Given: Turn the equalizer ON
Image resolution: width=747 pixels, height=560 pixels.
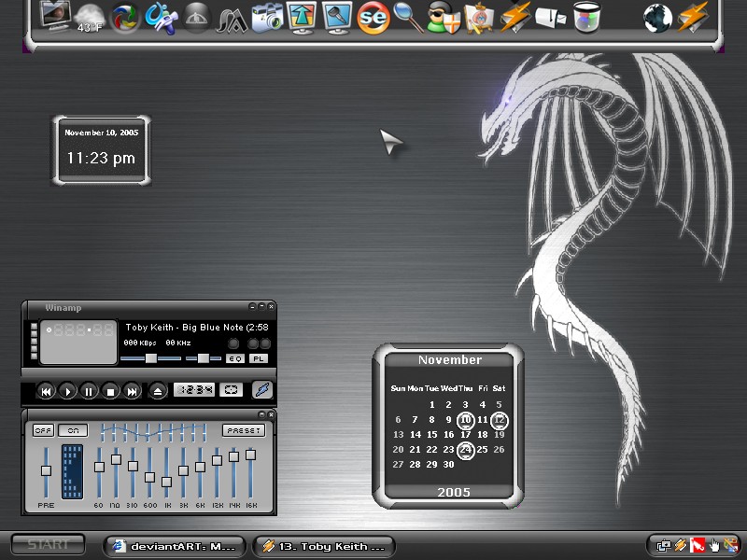Looking at the screenshot, I should (73, 430).
